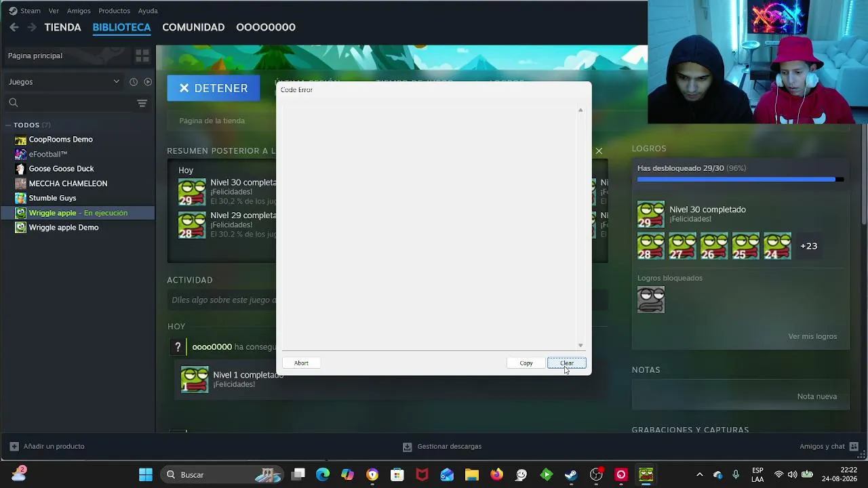The image size is (868, 488).
Task: View the locked achievement icon
Action: pos(651,300)
